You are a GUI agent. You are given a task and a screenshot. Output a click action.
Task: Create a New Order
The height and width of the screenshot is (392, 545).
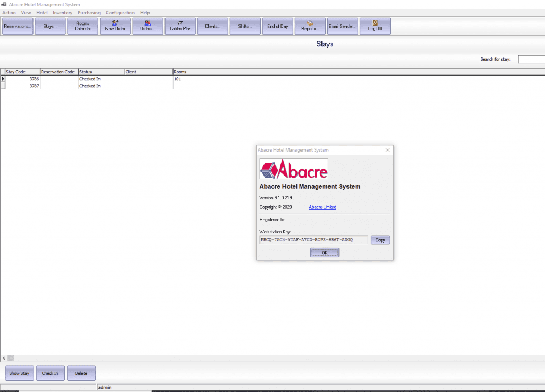coord(115,26)
